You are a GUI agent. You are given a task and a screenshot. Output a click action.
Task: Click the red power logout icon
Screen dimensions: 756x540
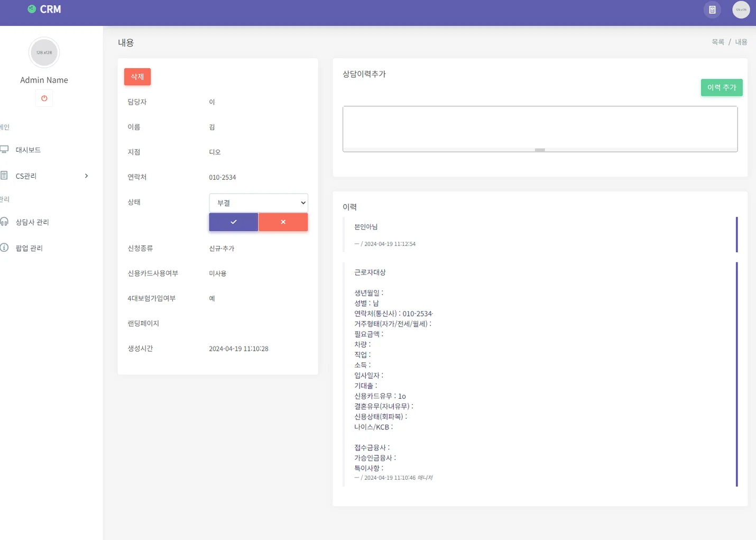pyautogui.click(x=44, y=98)
